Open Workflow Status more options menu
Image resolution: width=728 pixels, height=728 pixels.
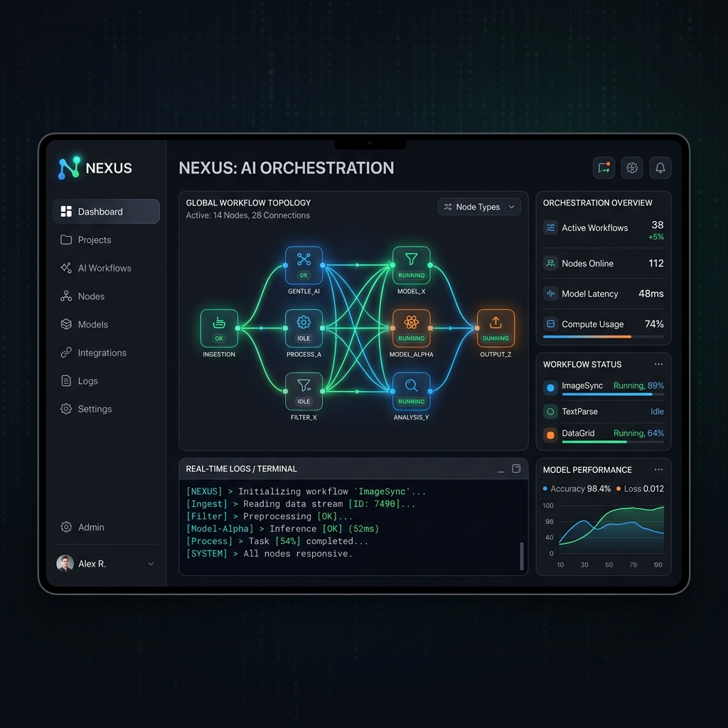click(x=658, y=365)
